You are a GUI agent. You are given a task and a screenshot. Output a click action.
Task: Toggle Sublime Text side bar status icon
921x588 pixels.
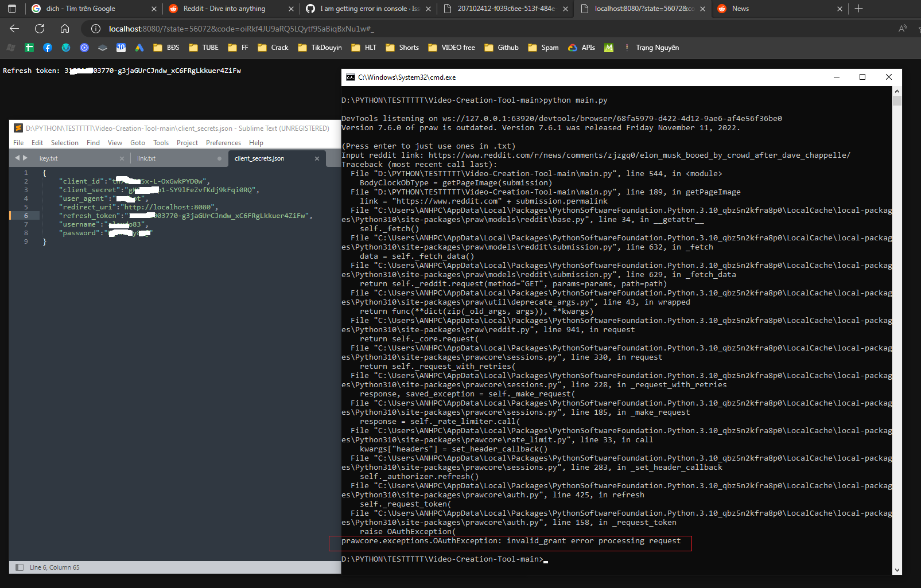pos(20,567)
